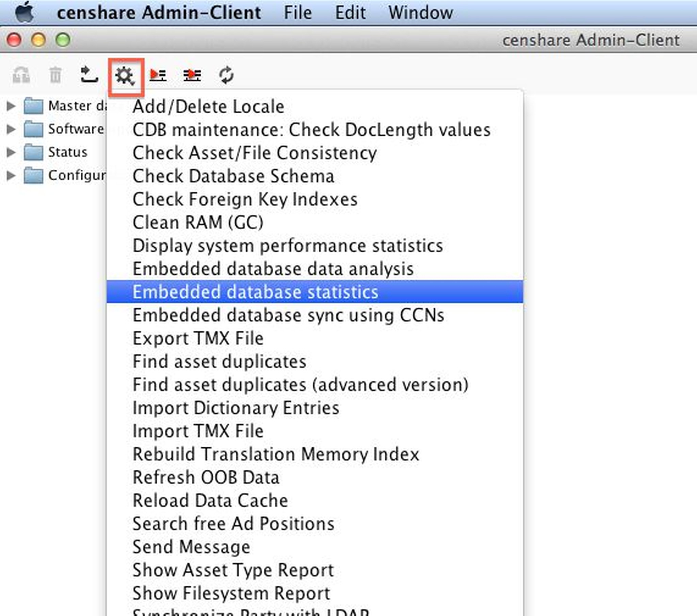Viewport: 697px width, 616px height.
Task: Click the trash delete toolbar icon
Action: pyautogui.click(x=55, y=75)
